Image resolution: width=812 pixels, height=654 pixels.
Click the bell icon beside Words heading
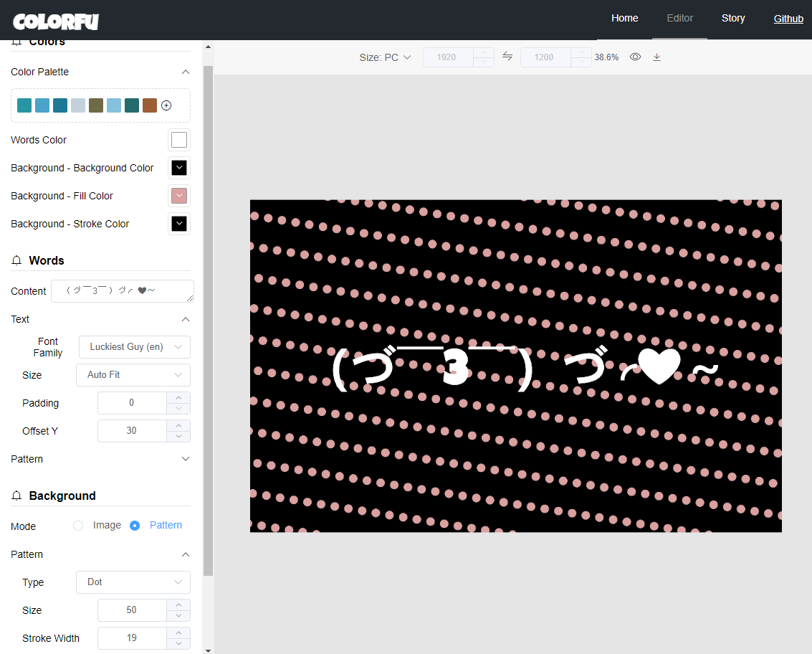16,260
